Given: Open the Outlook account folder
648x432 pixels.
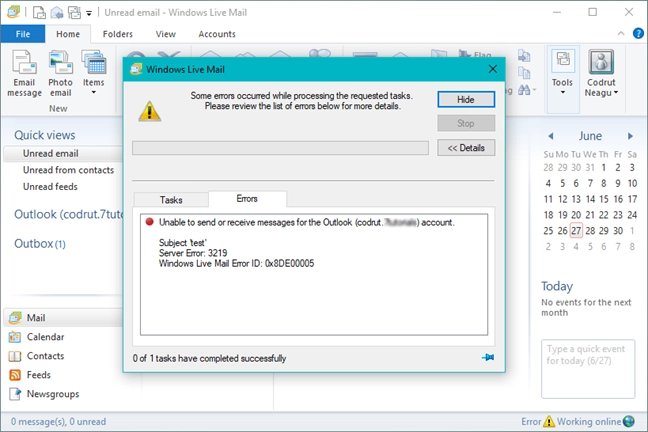Looking at the screenshot, I should tap(69, 214).
